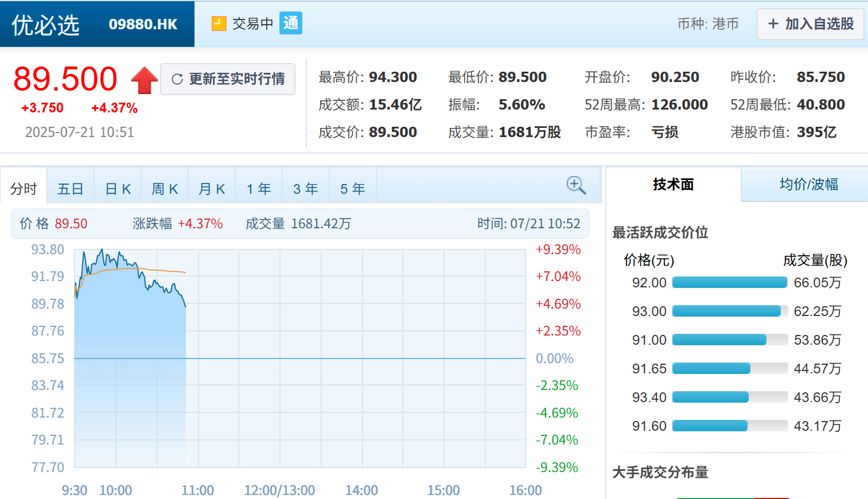The height and width of the screenshot is (499, 868).
Task: Open the 五日 chart view
Action: coord(70,186)
